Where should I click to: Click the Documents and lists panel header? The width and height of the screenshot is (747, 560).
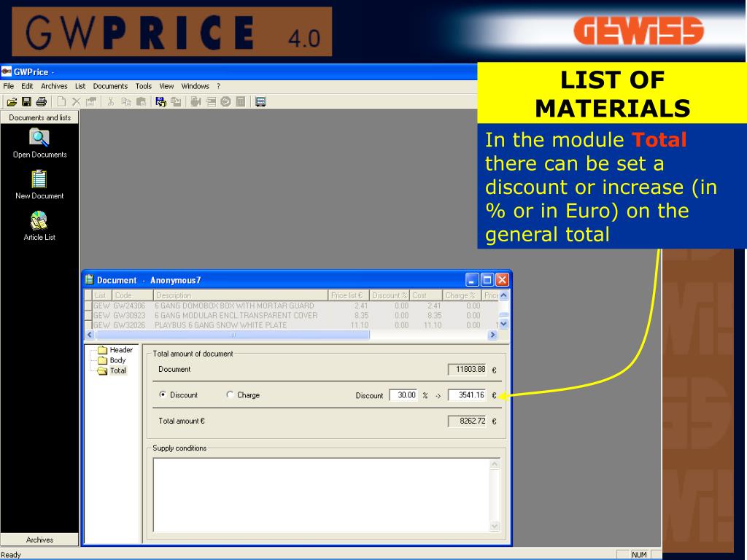[x=39, y=117]
